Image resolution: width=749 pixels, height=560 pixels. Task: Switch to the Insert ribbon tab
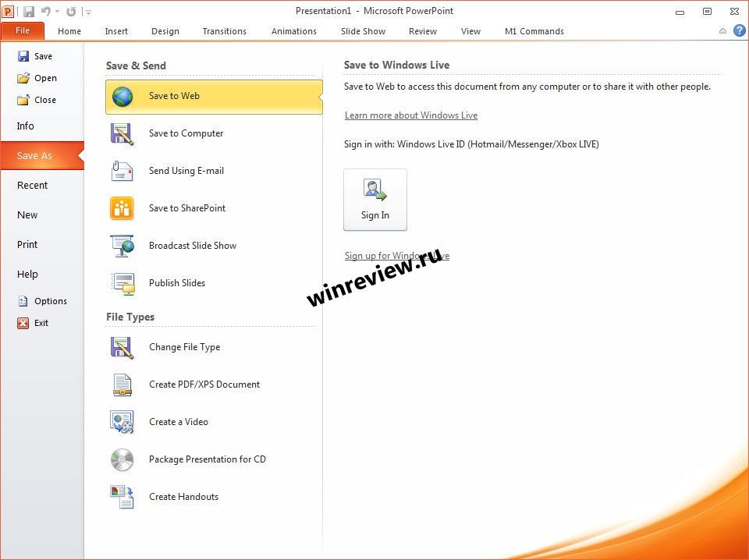(116, 31)
